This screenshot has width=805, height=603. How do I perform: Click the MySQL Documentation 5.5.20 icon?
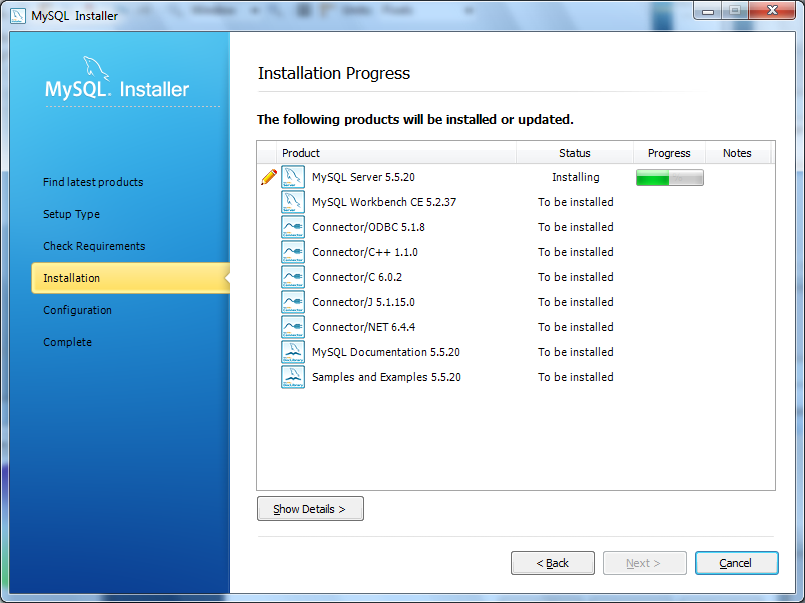point(293,352)
